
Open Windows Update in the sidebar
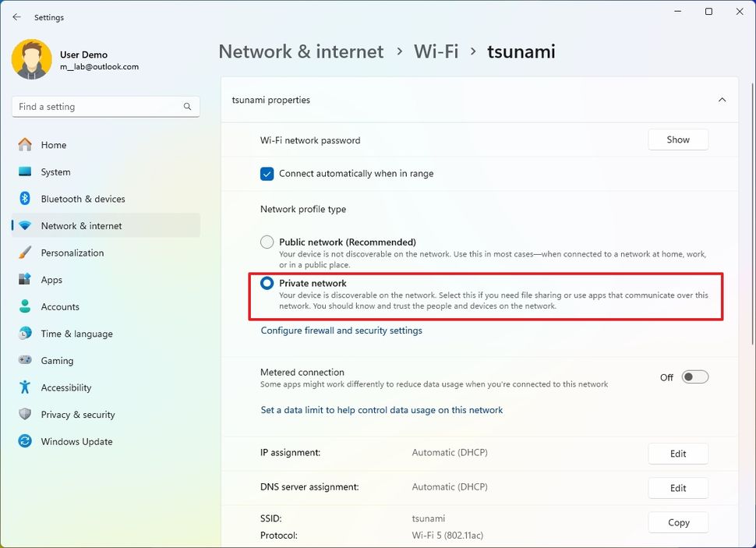click(76, 441)
